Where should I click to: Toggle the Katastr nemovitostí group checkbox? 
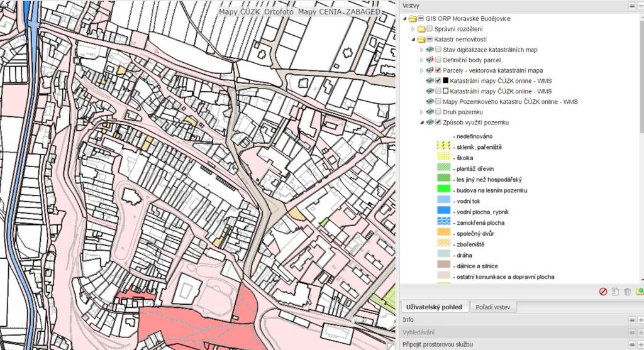pyautogui.click(x=430, y=40)
